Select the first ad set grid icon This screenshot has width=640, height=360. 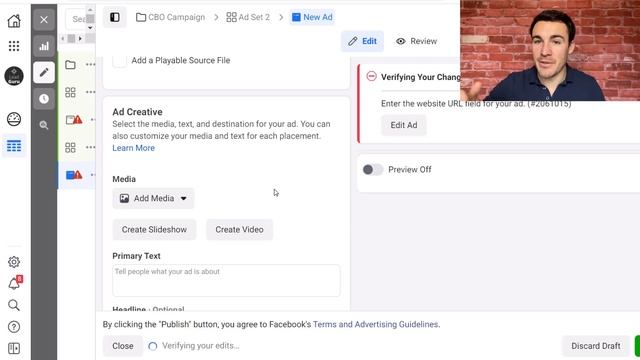pos(70,92)
